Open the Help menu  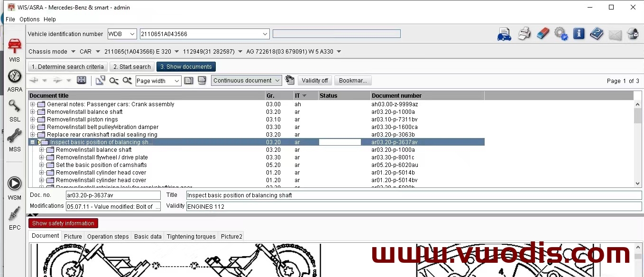point(50,19)
